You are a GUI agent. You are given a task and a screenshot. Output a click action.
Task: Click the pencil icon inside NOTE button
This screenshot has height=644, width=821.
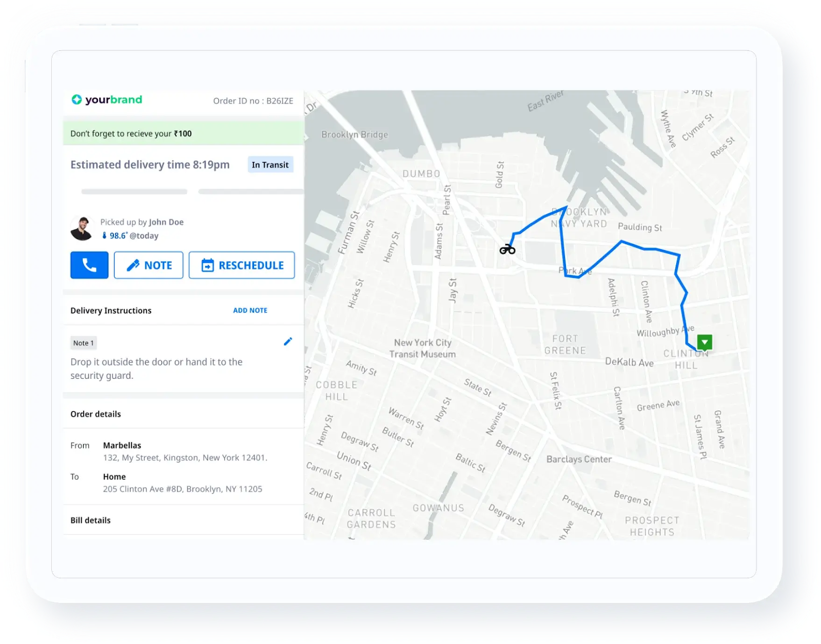point(133,265)
